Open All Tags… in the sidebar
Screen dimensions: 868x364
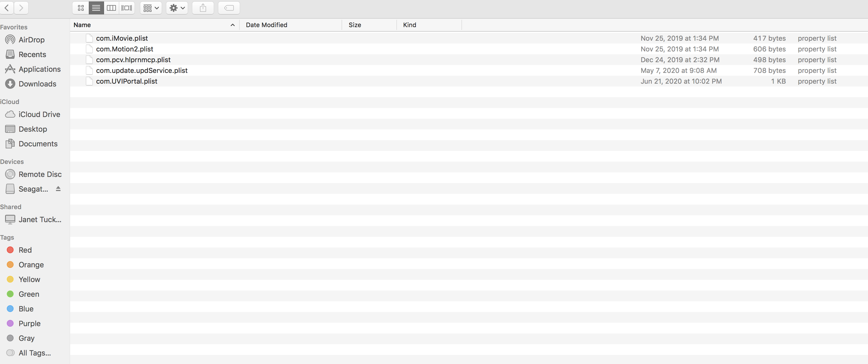(34, 352)
